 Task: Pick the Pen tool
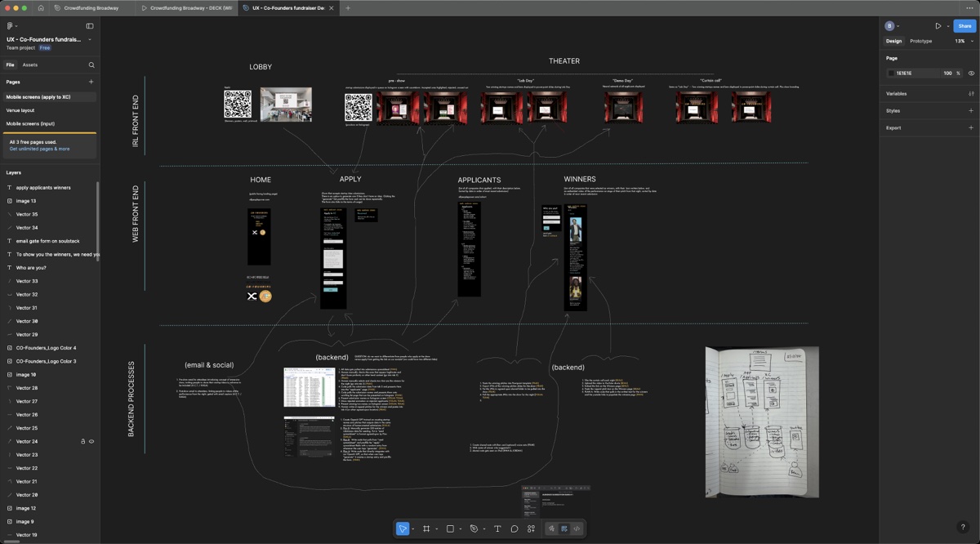tap(473, 528)
